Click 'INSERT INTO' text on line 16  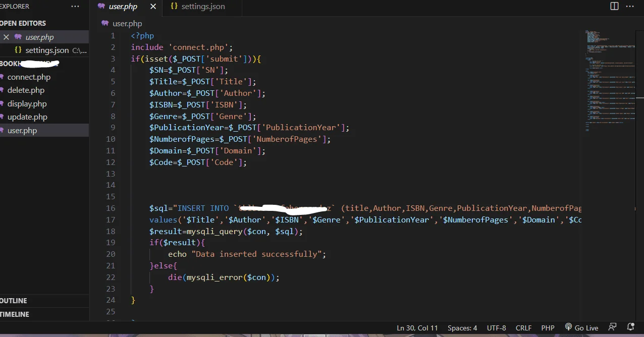[x=203, y=208]
